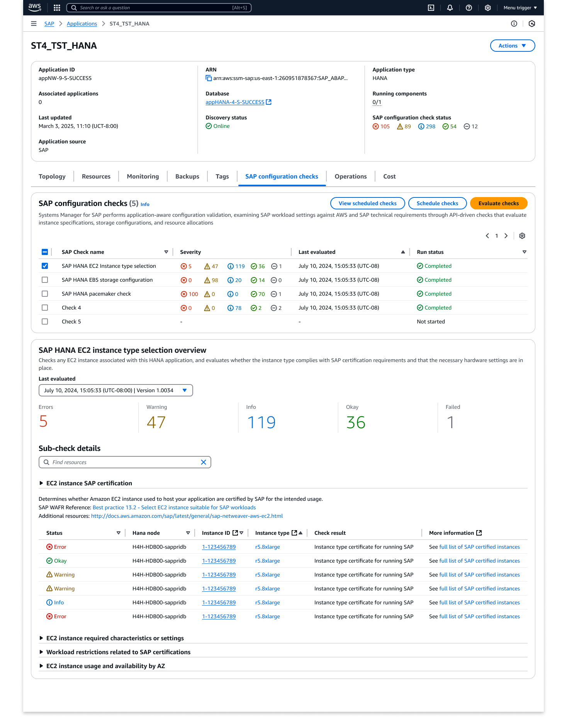Click the Evaluate checks button
Image resolution: width=567 pixels, height=728 pixels.
[498, 203]
